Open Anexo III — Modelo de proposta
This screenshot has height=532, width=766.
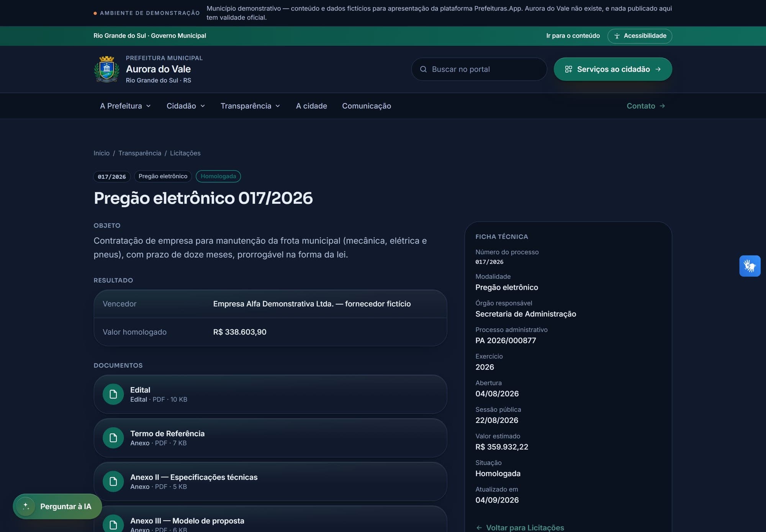(270, 520)
